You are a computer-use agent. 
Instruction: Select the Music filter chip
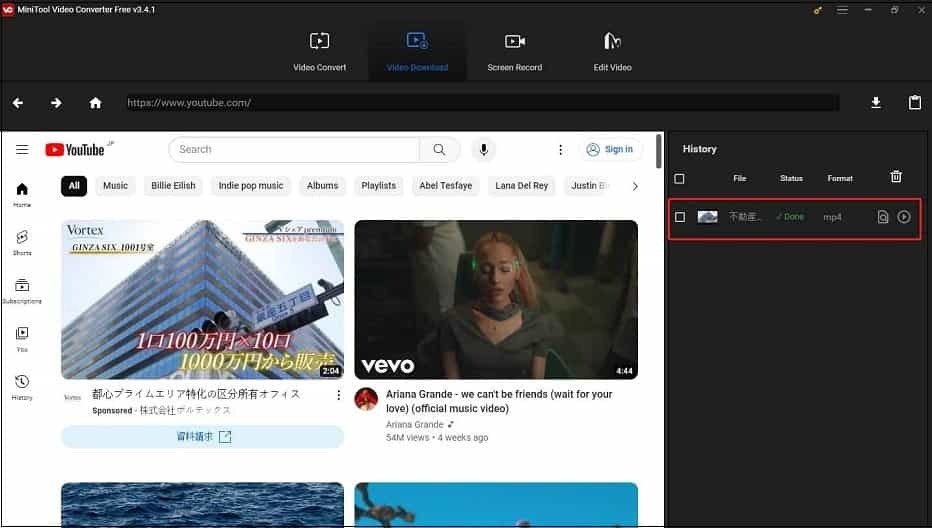(115, 186)
